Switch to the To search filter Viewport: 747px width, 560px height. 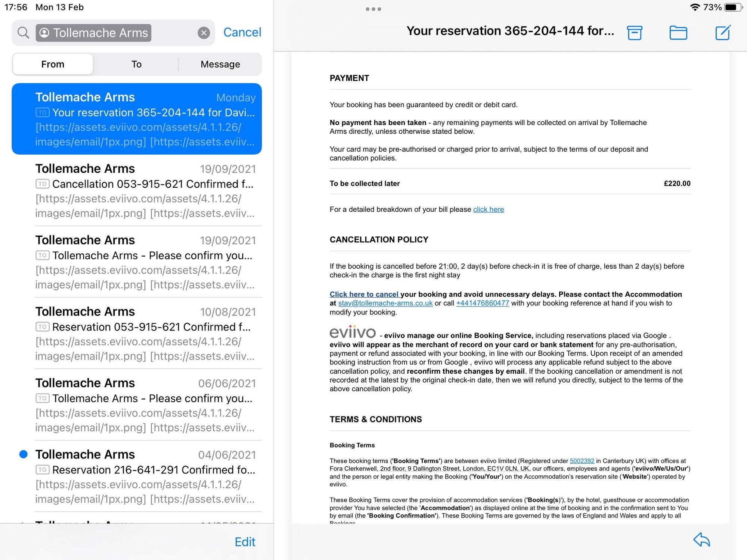coord(136,64)
